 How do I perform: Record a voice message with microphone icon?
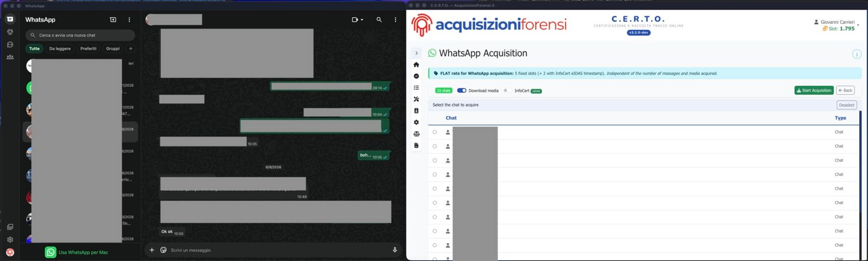click(394, 250)
